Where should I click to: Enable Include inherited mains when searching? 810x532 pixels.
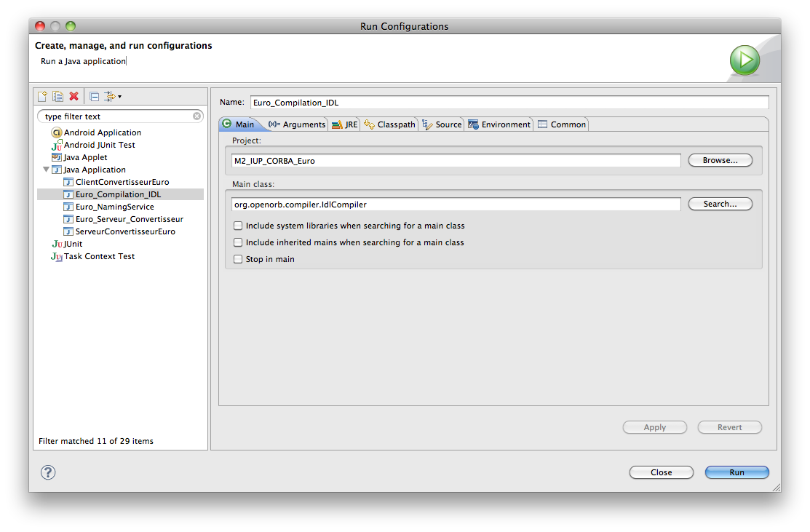point(238,242)
